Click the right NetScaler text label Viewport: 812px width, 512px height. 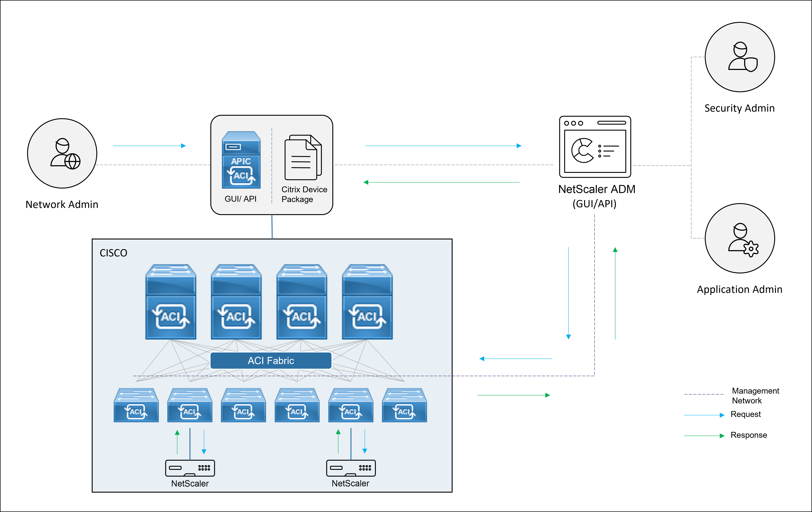coord(350,484)
